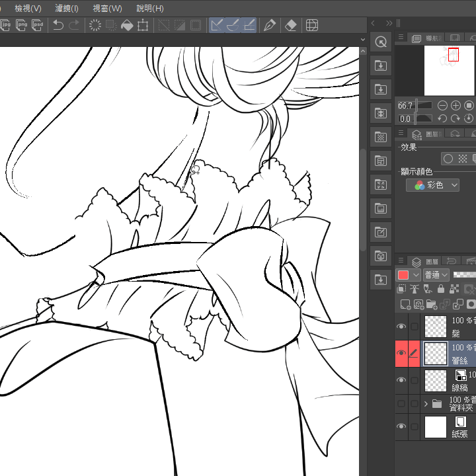Expand dock with the double-arrow chevron
Screen dimensions: 476x476
point(389,23)
